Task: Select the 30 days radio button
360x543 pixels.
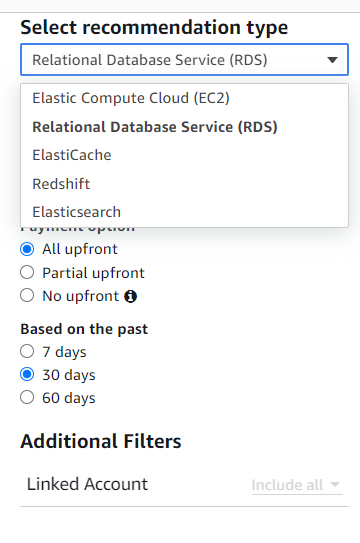Action: click(x=27, y=374)
